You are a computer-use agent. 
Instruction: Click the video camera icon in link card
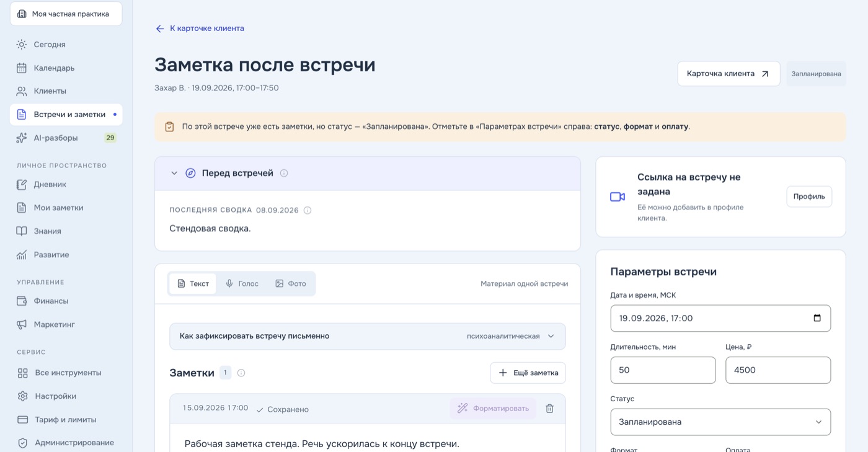(x=618, y=197)
